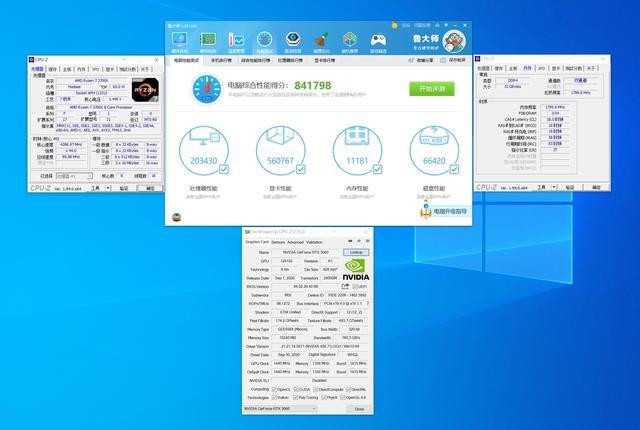640x430 pixels.
Task: Click the Driver Version field in GPU-Z
Action: [320, 346]
